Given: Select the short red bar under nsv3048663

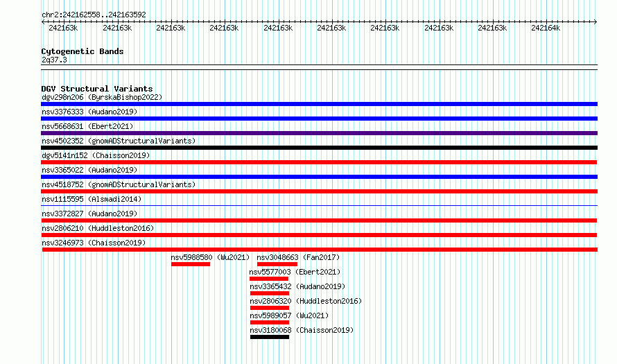Looking at the screenshot, I should click(277, 264).
